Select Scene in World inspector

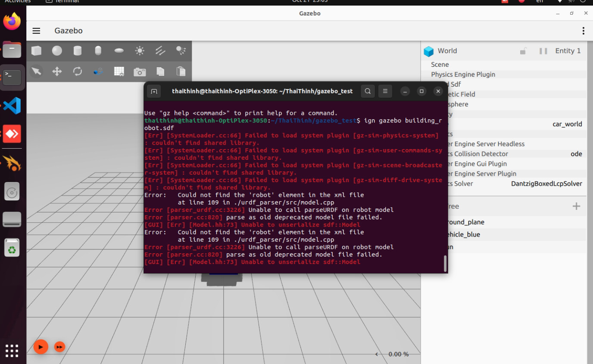pos(504,65)
